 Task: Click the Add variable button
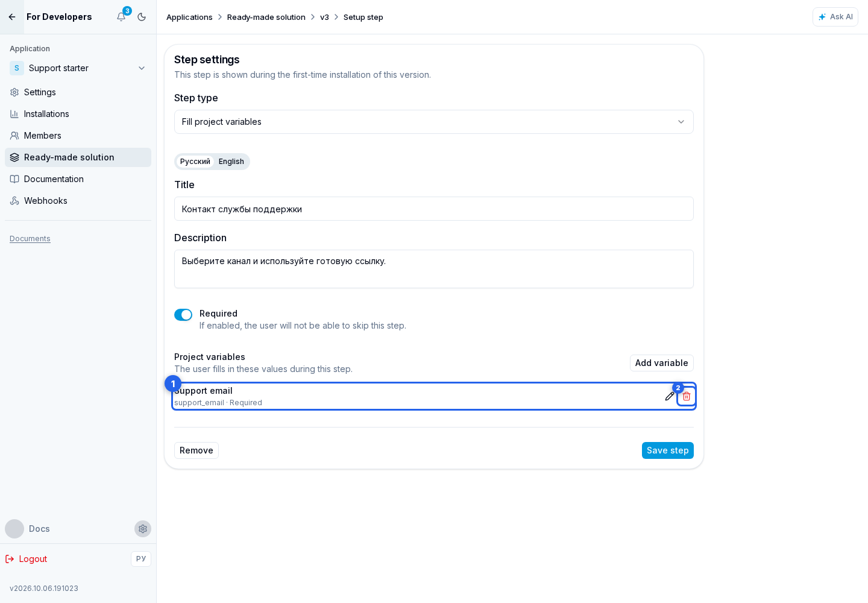(661, 363)
